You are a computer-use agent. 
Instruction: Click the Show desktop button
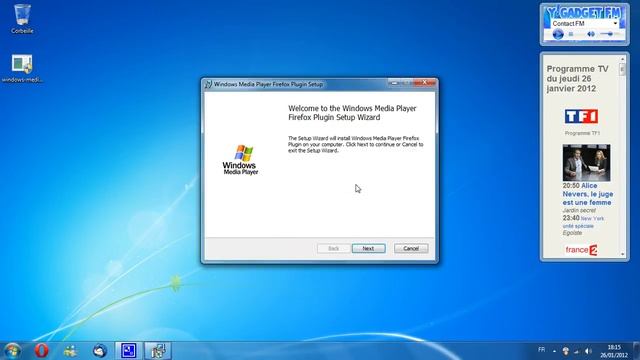pyautogui.click(x=636, y=351)
